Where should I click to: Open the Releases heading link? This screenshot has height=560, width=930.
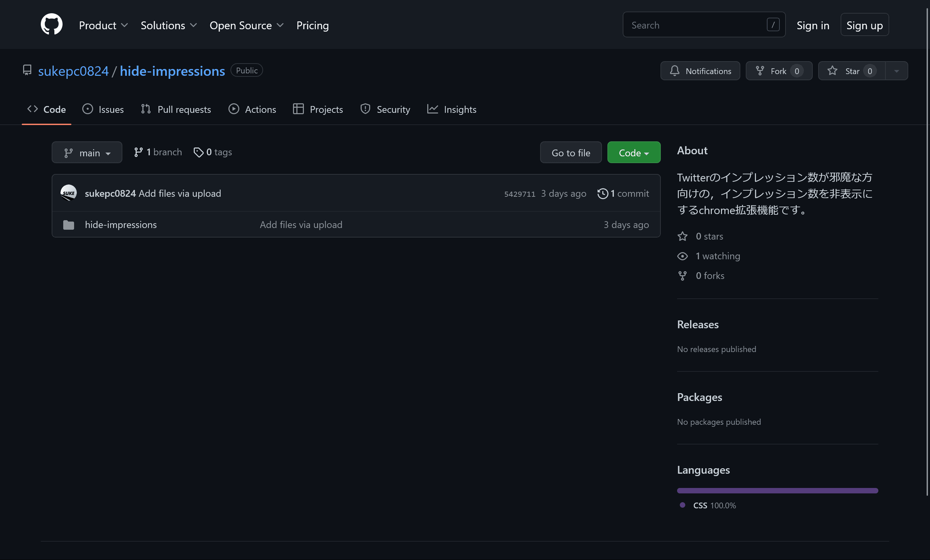698,325
